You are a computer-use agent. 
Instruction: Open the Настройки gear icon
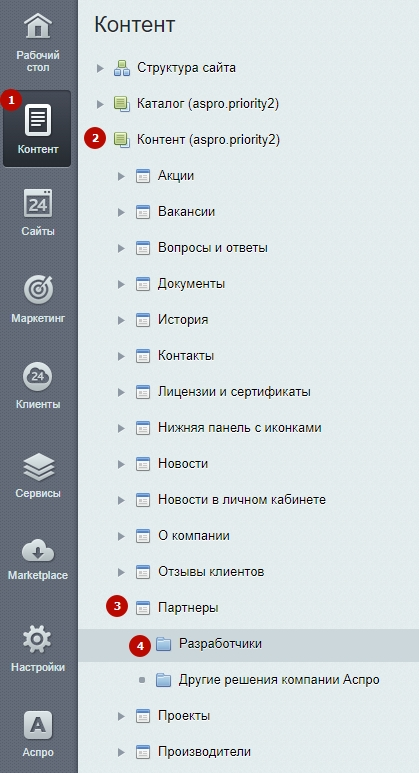(38, 640)
